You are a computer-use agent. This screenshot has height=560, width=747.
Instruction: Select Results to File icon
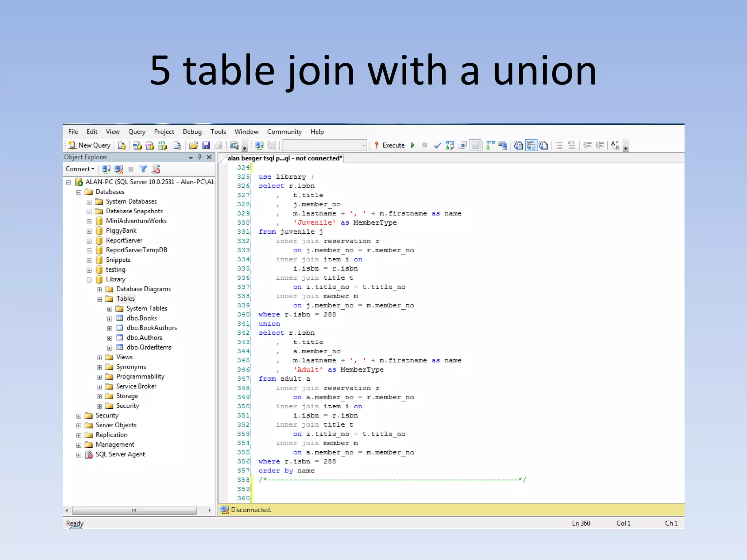click(543, 145)
